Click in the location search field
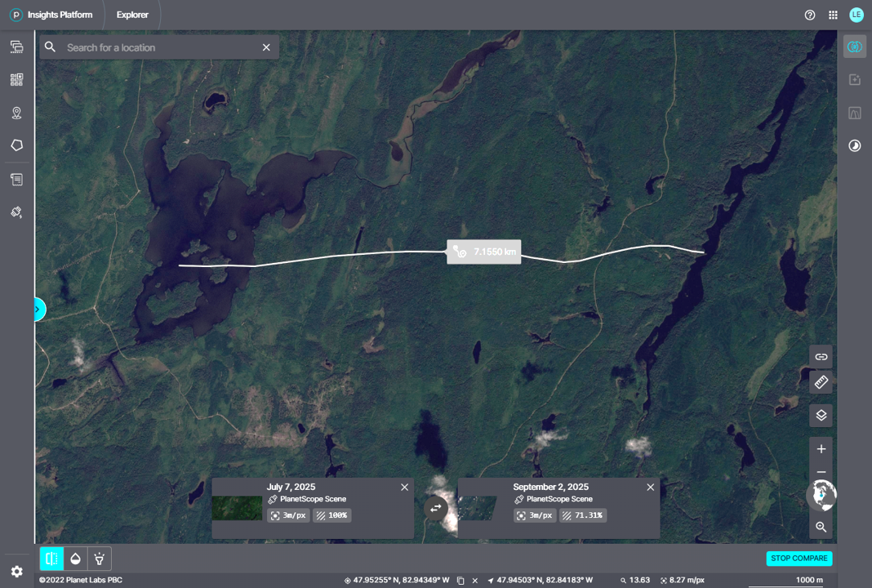This screenshot has width=872, height=588. tap(159, 47)
